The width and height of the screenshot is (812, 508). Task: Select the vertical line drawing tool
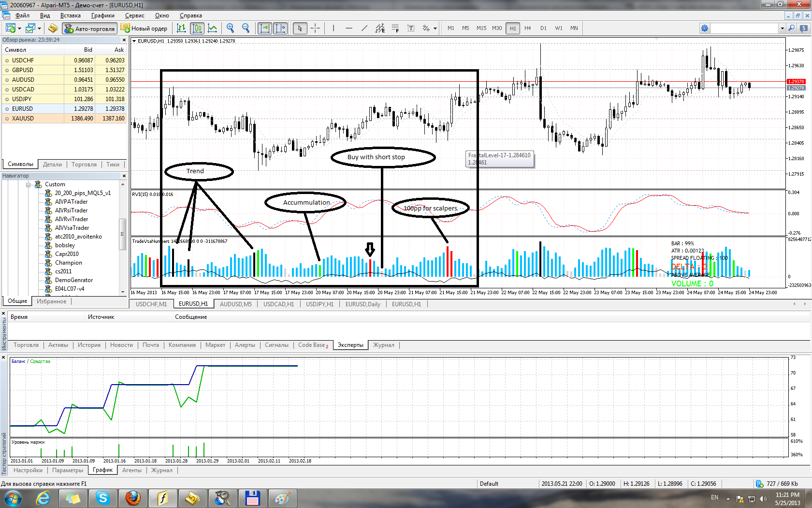tap(333, 28)
